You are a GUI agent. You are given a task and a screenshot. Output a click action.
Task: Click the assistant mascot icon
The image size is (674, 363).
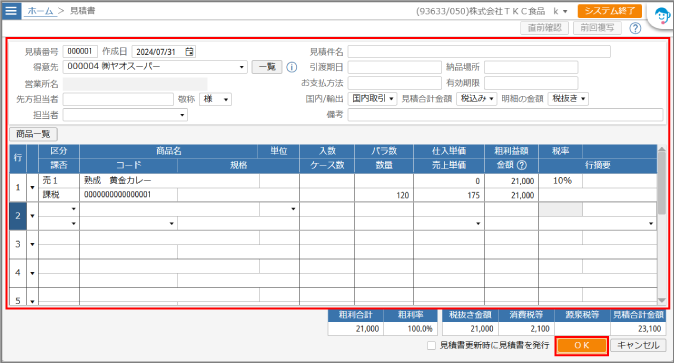click(x=662, y=17)
